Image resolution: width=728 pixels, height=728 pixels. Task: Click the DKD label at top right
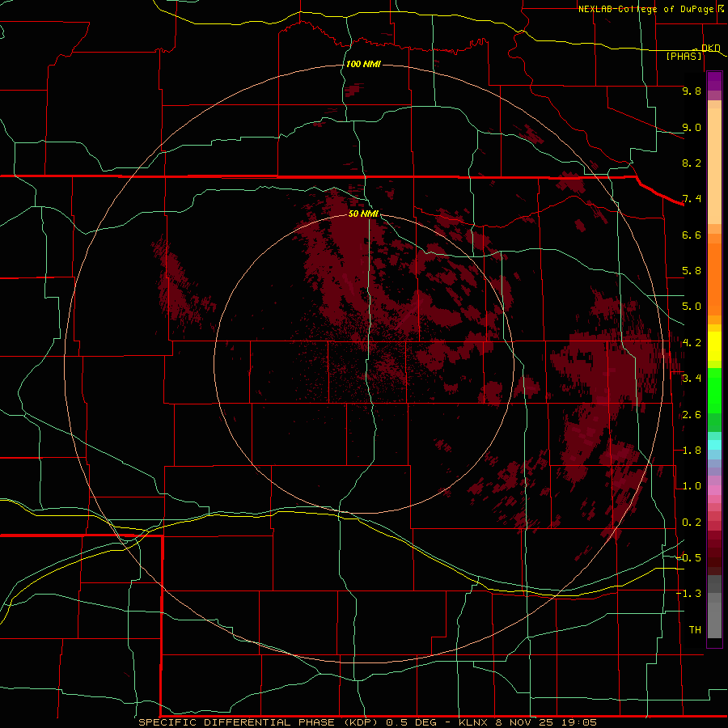click(x=710, y=48)
